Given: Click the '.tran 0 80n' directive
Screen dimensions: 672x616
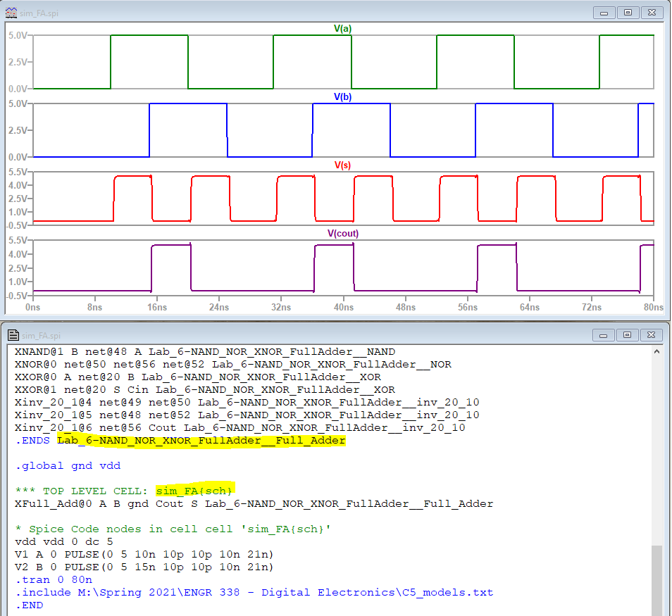Looking at the screenshot, I should point(54,579).
